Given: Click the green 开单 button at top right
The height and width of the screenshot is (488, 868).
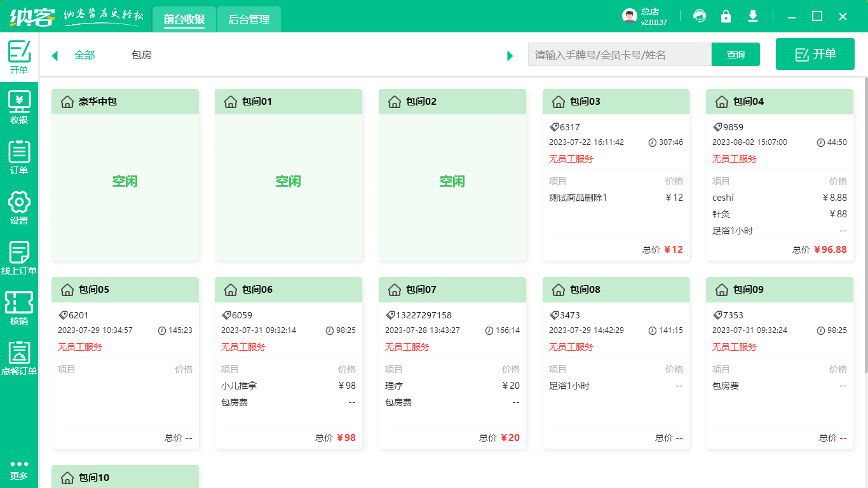Looking at the screenshot, I should [815, 54].
